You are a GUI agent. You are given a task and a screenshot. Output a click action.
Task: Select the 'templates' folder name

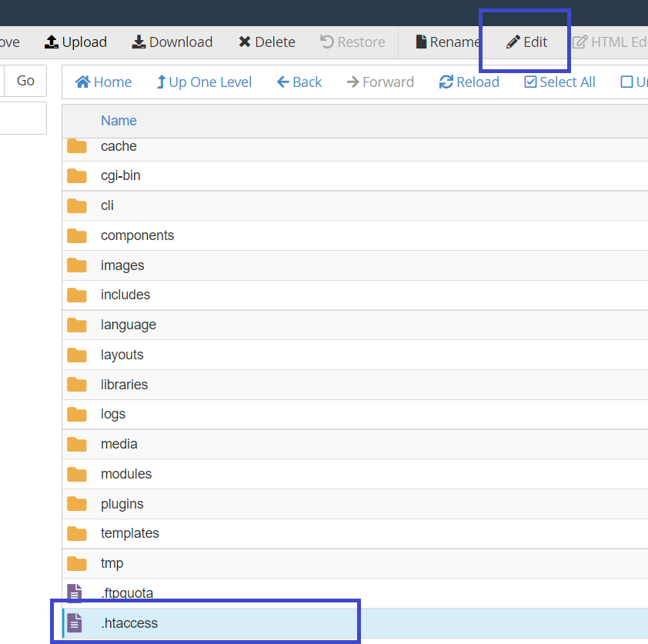coord(130,533)
